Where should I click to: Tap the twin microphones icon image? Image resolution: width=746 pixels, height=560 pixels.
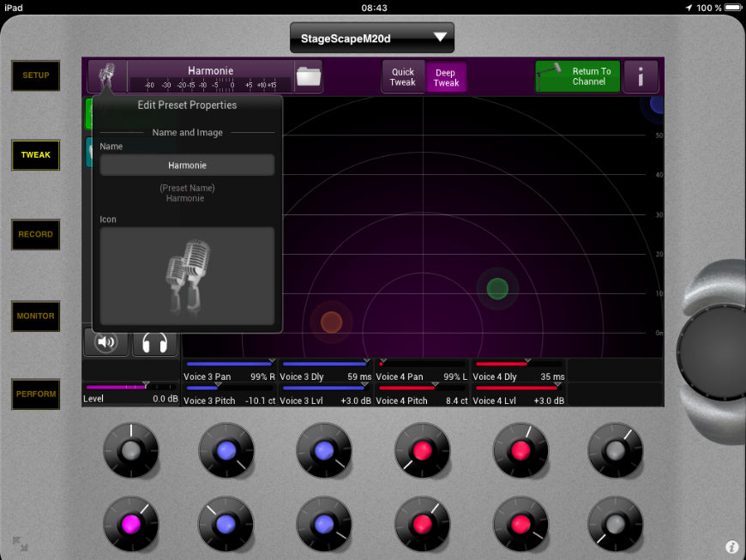pyautogui.click(x=187, y=275)
